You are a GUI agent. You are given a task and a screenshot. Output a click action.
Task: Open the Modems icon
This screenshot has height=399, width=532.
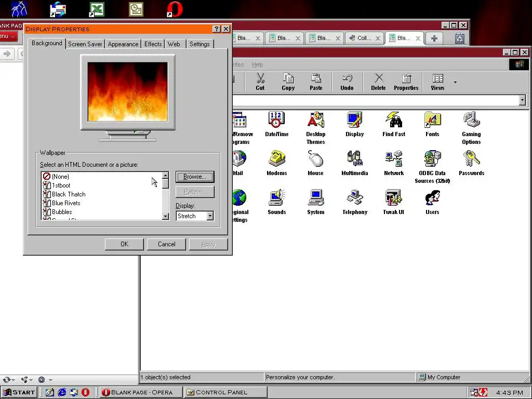coord(276,163)
